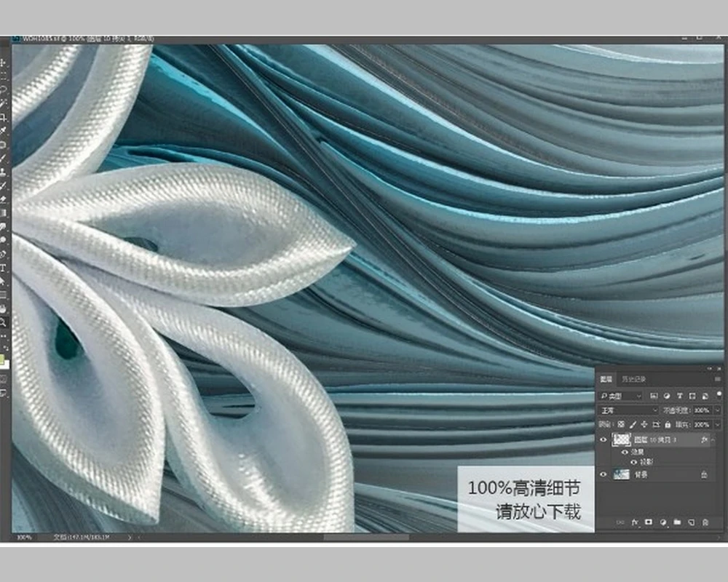This screenshot has height=582, width=728.
Task: Select the Magic Wand tool
Action: coord(4,103)
